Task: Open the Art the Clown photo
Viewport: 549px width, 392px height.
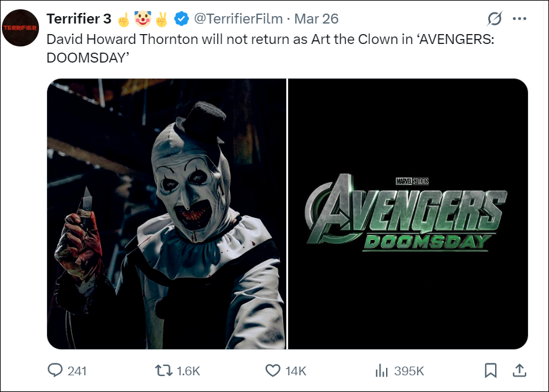Action: [x=167, y=214]
